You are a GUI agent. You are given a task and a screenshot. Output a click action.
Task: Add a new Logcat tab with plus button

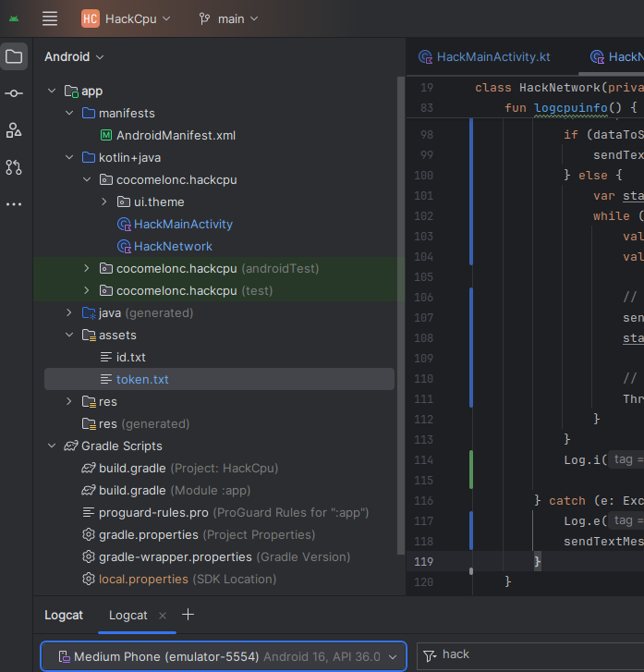[x=188, y=615]
